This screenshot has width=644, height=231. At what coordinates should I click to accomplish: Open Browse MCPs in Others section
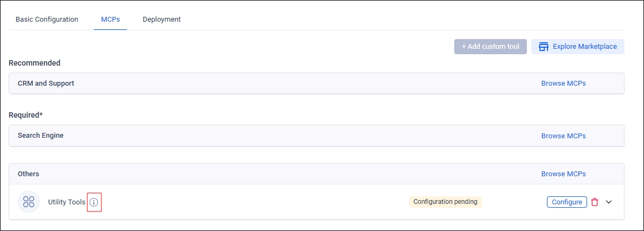tap(563, 174)
